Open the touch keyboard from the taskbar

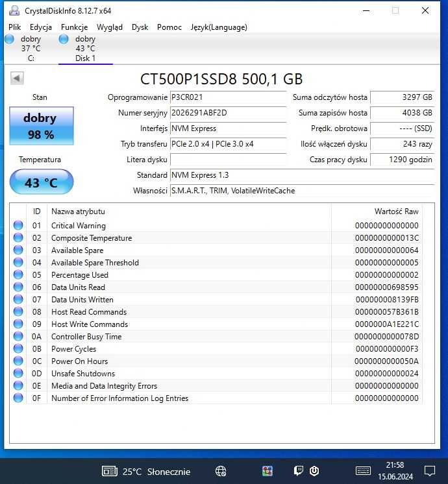pos(363,471)
